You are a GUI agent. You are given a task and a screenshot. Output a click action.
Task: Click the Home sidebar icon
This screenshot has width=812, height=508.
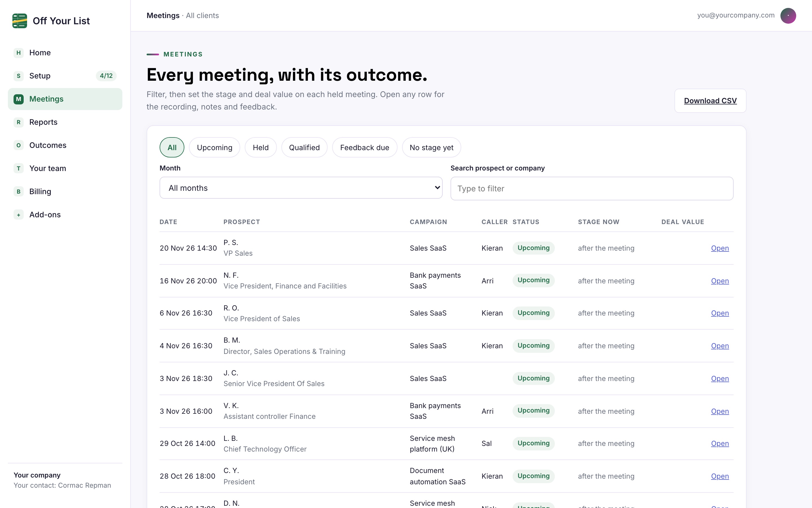(18, 53)
